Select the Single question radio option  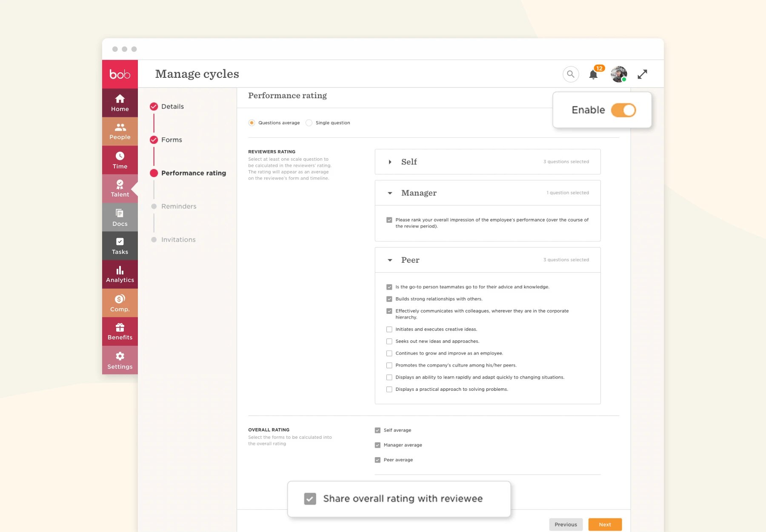(x=309, y=123)
